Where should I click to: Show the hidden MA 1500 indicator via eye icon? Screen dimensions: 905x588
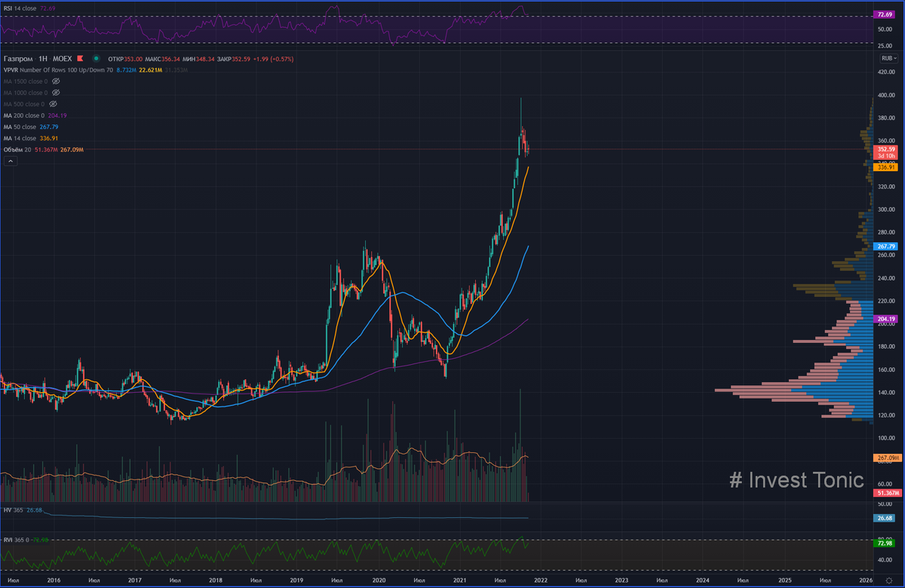[x=56, y=81]
